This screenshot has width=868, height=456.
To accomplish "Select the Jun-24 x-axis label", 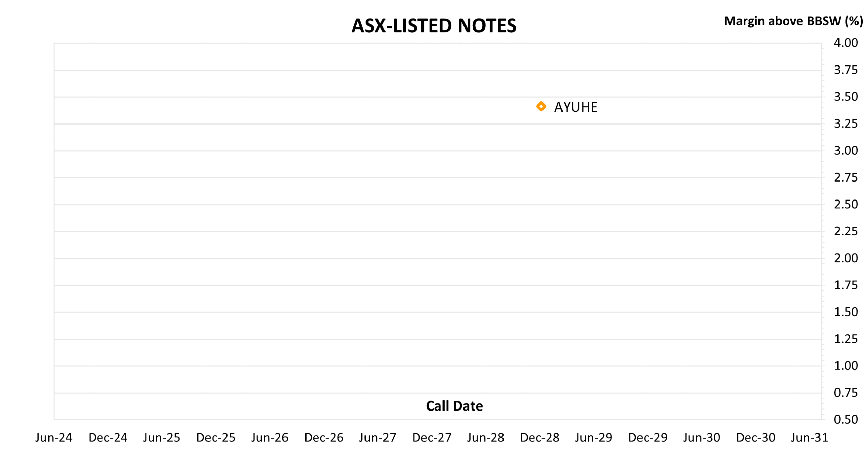I will point(54,438).
